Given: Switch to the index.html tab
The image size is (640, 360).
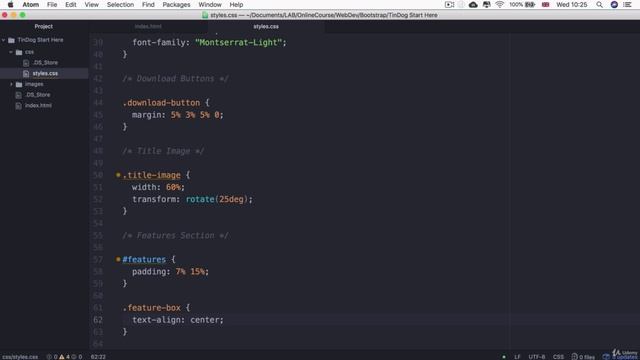Looking at the screenshot, I should coord(148,27).
